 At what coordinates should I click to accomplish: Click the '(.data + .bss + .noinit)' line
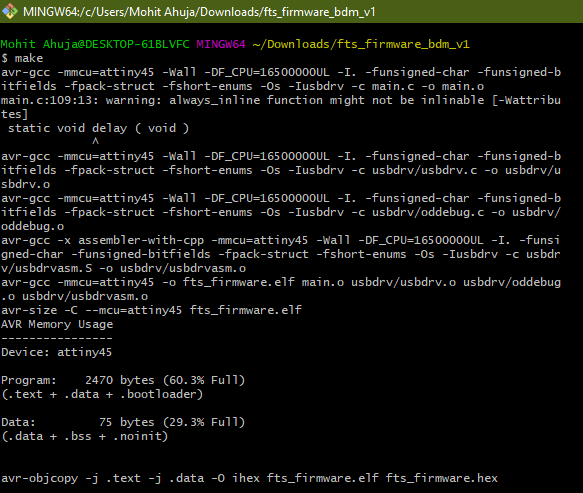tap(84, 436)
